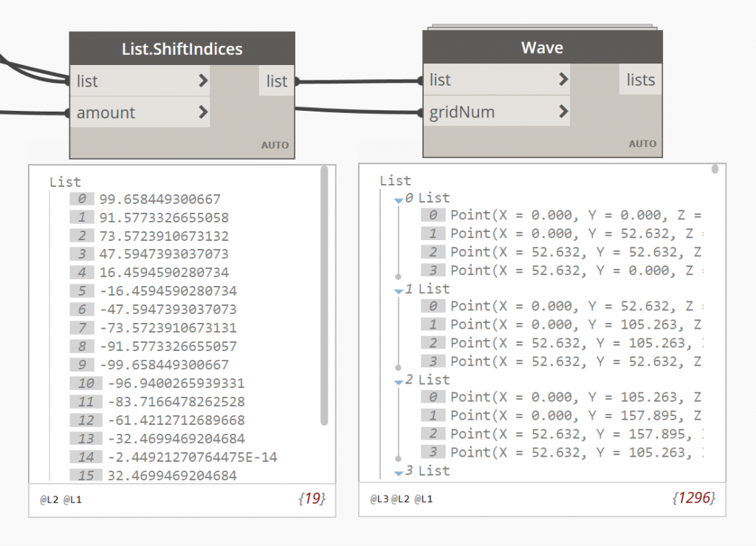Image resolution: width=756 pixels, height=546 pixels.
Task: Toggle the "3 List" sublist arrow
Action: coord(399,471)
